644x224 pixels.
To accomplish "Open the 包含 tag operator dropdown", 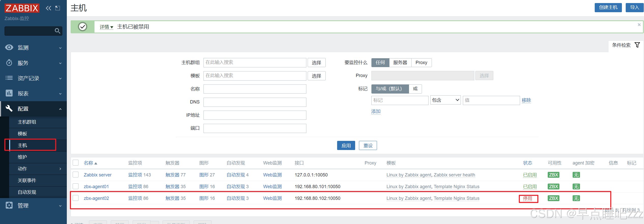I will tap(445, 100).
